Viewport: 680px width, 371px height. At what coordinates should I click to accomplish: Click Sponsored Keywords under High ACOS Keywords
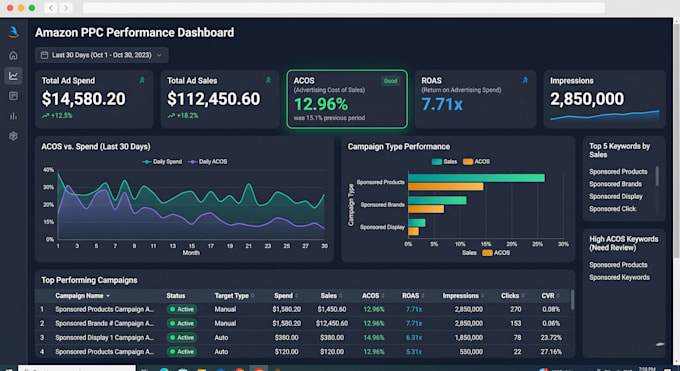[x=619, y=277]
